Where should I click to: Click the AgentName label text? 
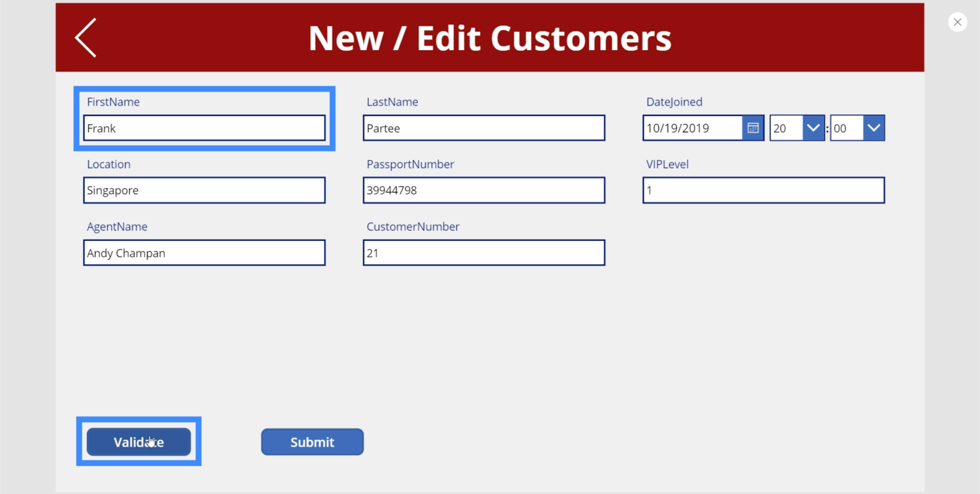(x=117, y=227)
